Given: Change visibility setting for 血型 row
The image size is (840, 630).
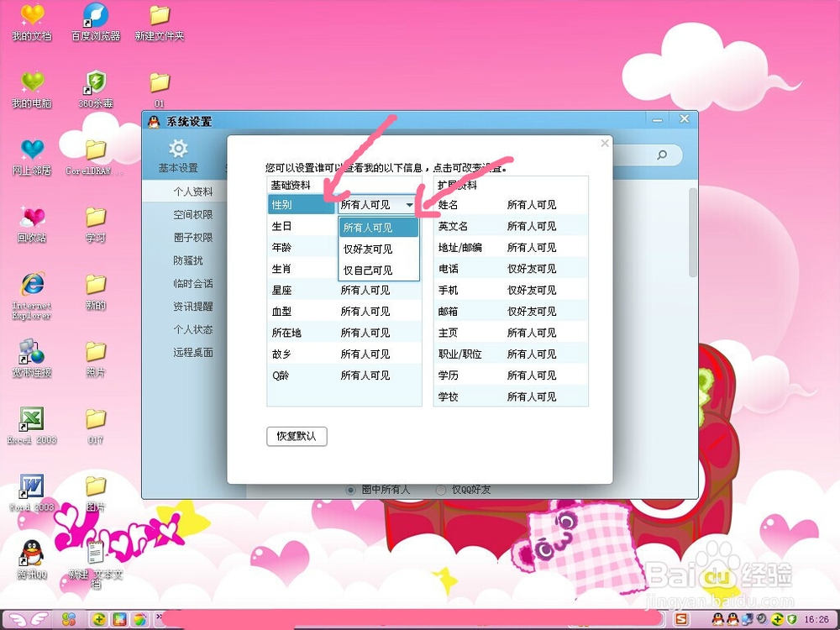Looking at the screenshot, I should (365, 312).
